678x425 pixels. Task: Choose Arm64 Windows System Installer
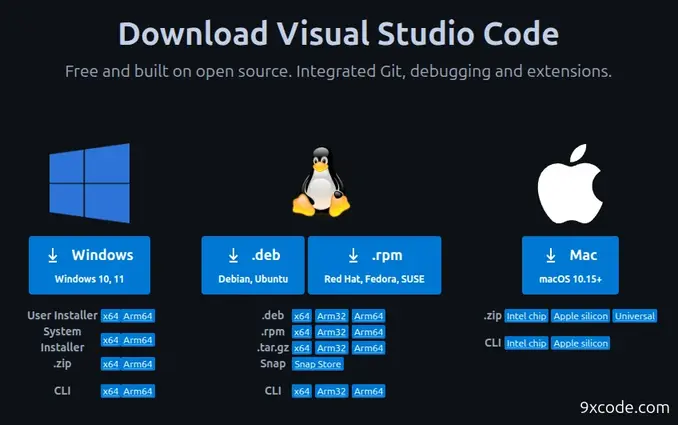point(138,340)
